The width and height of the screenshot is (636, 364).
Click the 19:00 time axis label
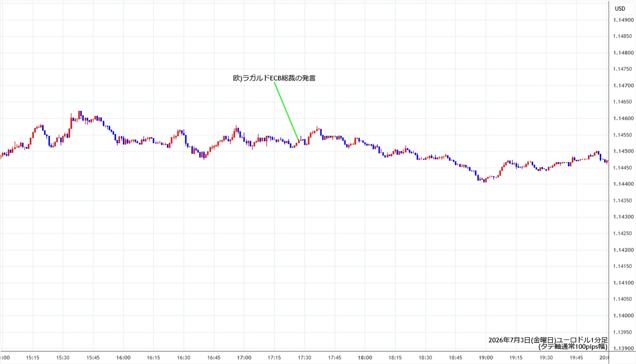486,358
